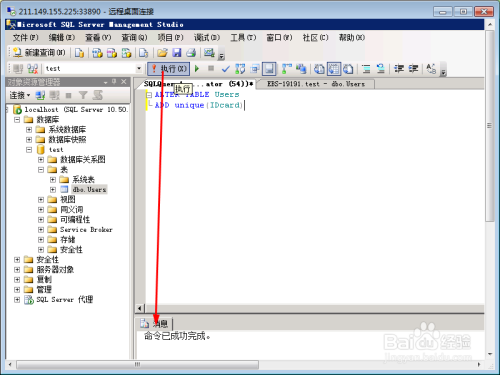Click the 执行 execute button
The width and height of the screenshot is (500, 375).
[x=169, y=69]
